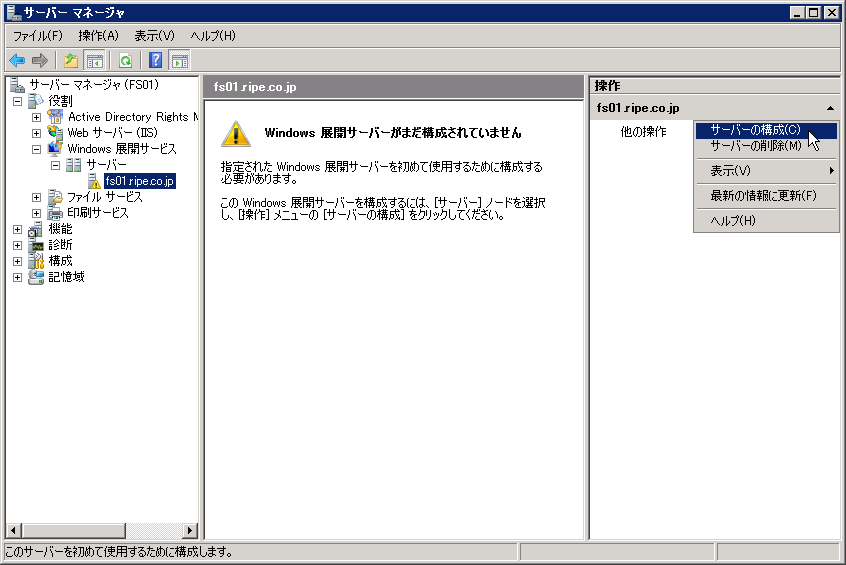846x565 pixels.
Task: Expand the Web サーバー (IIS) node
Action: (x=36, y=133)
